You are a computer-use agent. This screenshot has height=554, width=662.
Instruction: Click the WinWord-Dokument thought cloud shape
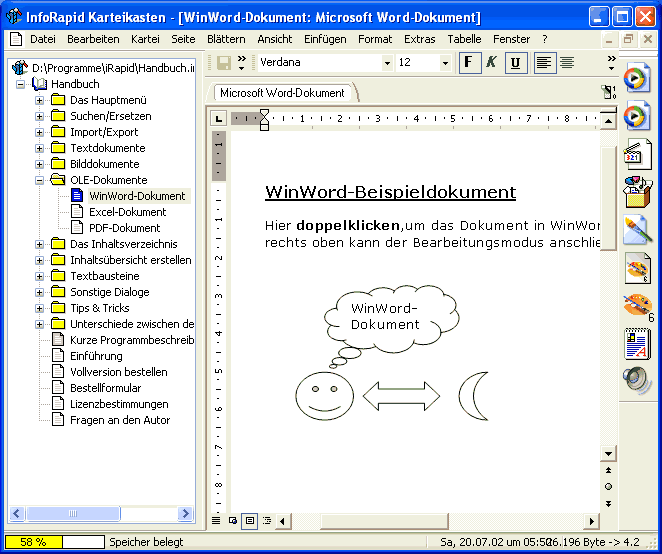(391, 319)
